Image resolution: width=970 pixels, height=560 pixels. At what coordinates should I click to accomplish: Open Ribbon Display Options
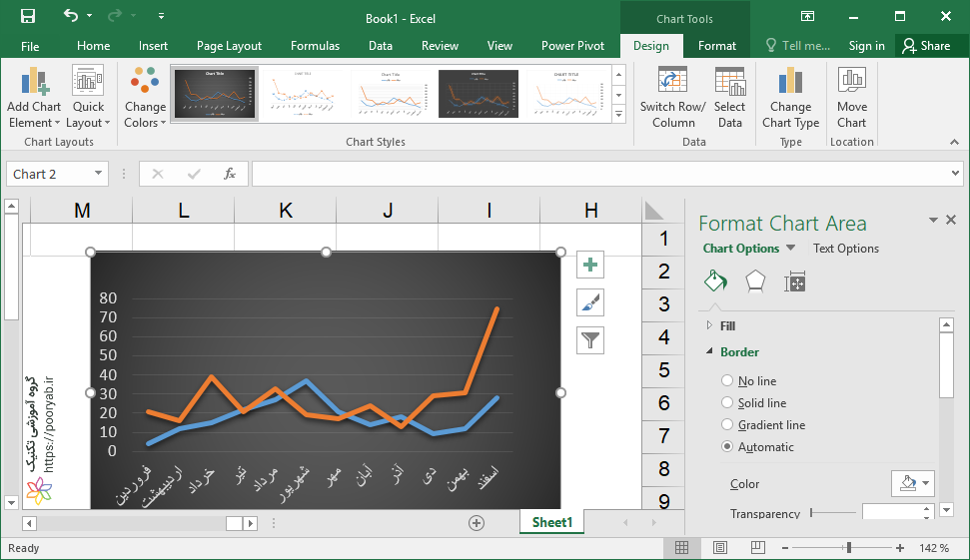(x=807, y=16)
